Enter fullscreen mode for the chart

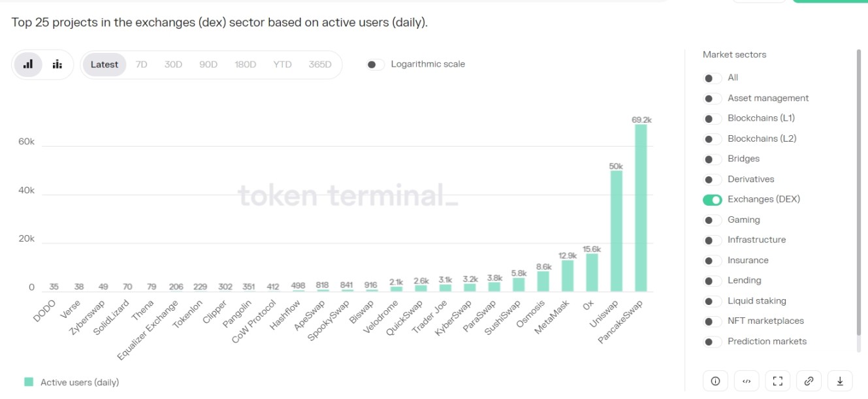pos(778,381)
